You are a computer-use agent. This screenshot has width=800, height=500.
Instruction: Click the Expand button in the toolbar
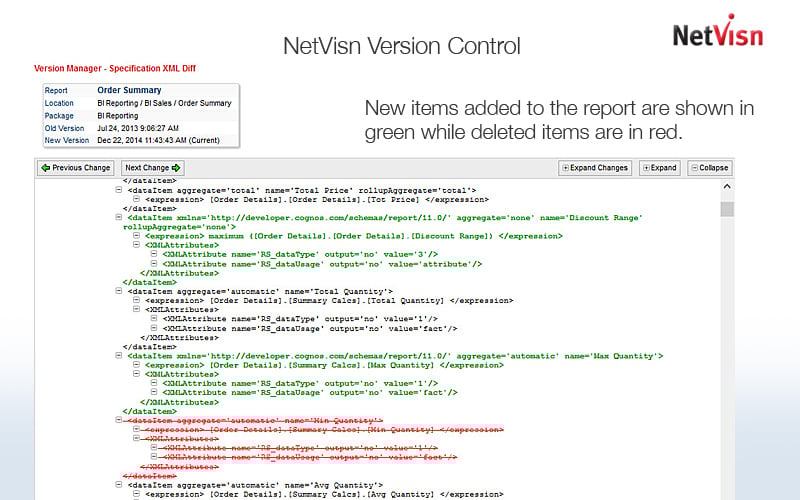coord(660,168)
